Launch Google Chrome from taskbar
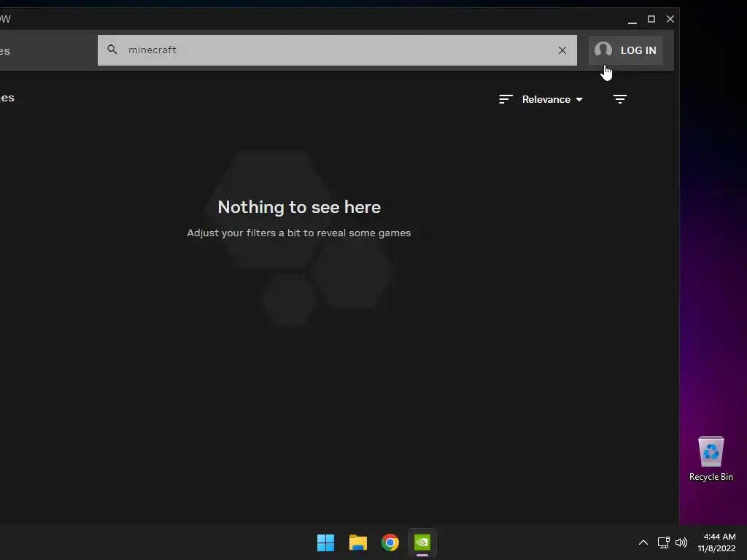 pos(390,542)
